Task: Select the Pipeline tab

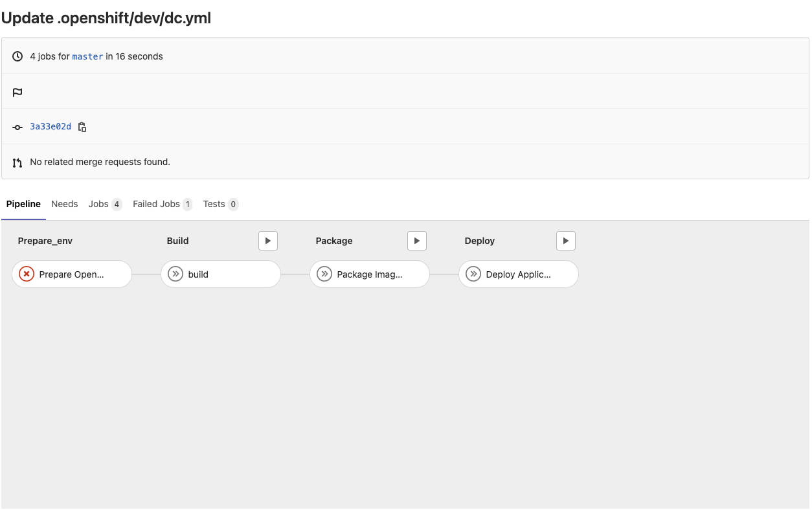Action: [x=23, y=204]
